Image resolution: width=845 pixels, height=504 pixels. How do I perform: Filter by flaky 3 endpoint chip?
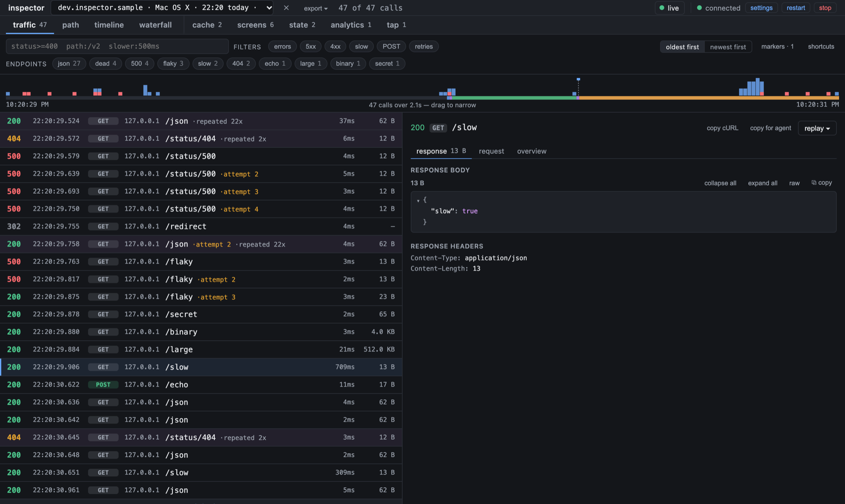click(x=173, y=63)
